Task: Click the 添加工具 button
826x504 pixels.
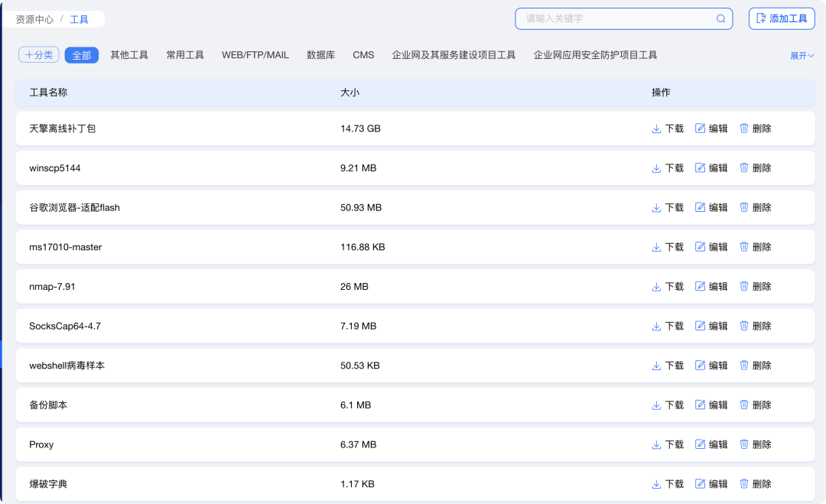Action: pos(782,19)
